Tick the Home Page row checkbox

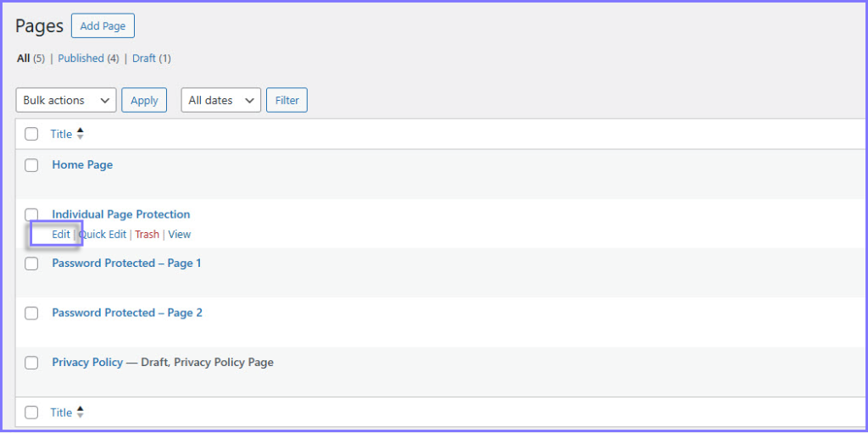tap(31, 165)
